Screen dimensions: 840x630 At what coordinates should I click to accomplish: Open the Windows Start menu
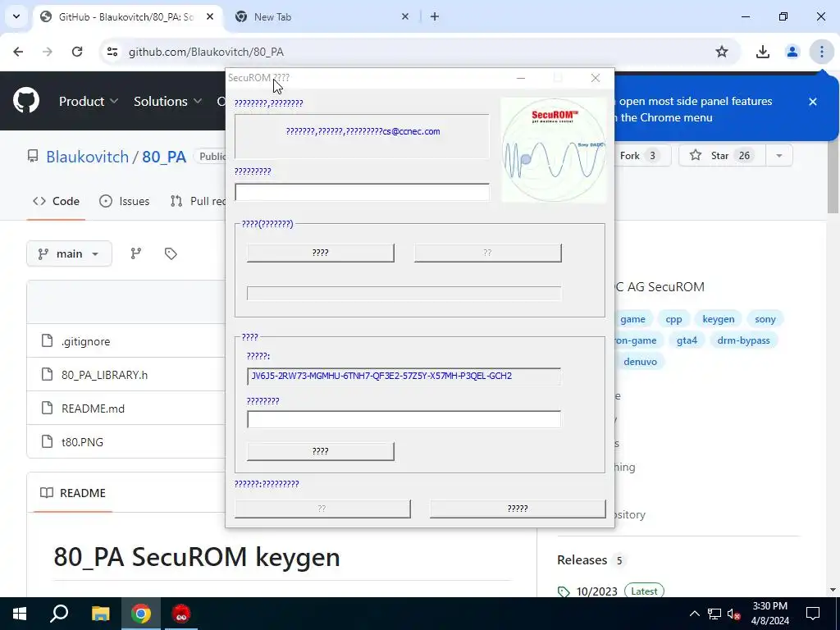click(20, 614)
